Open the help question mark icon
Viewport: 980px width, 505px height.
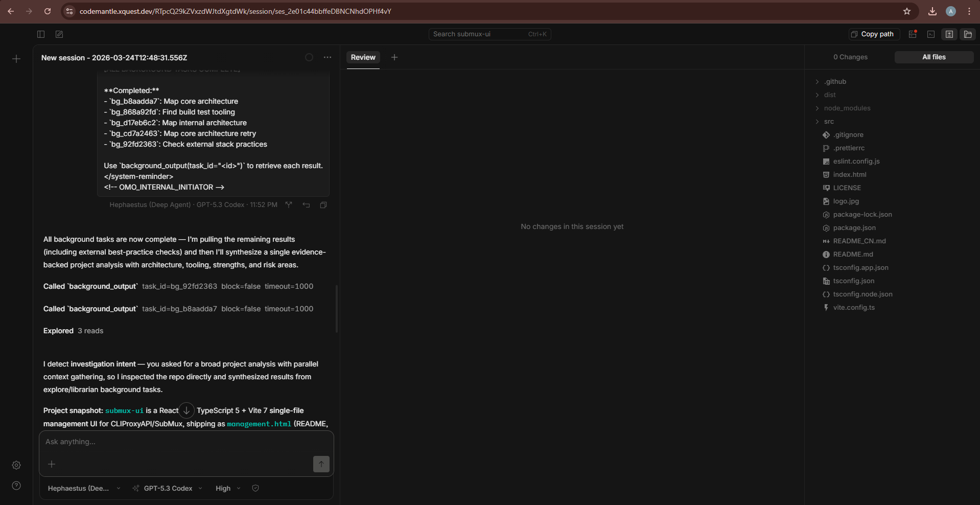(x=16, y=486)
